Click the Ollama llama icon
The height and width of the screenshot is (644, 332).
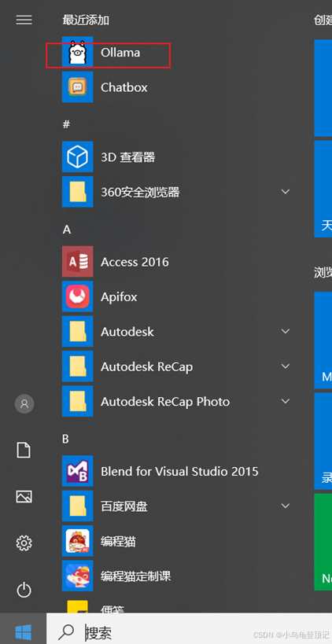(77, 52)
